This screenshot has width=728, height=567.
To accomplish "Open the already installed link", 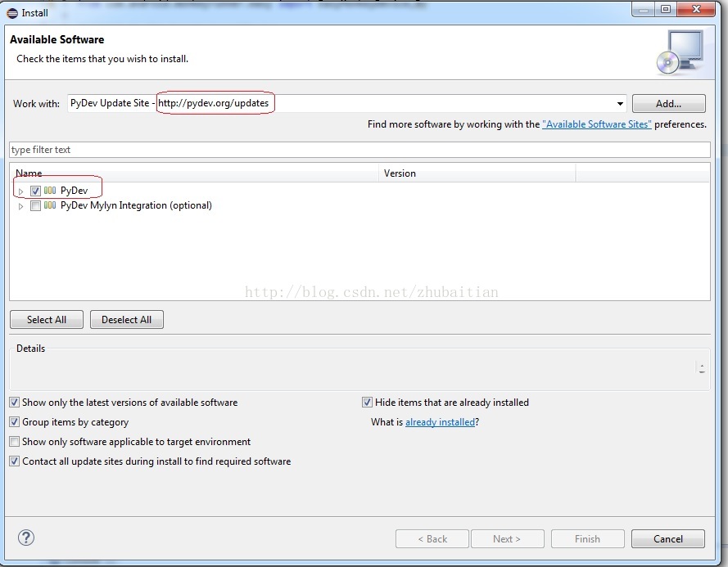I will pos(440,422).
